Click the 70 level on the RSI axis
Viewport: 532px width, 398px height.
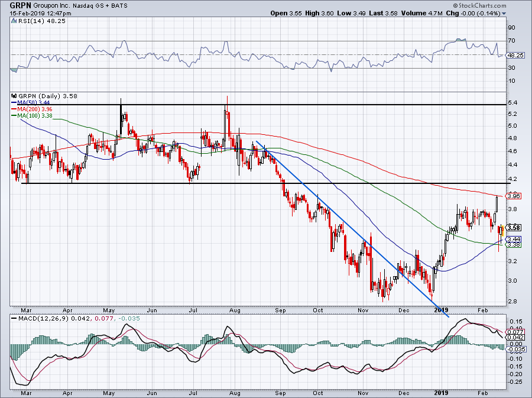[511, 41]
